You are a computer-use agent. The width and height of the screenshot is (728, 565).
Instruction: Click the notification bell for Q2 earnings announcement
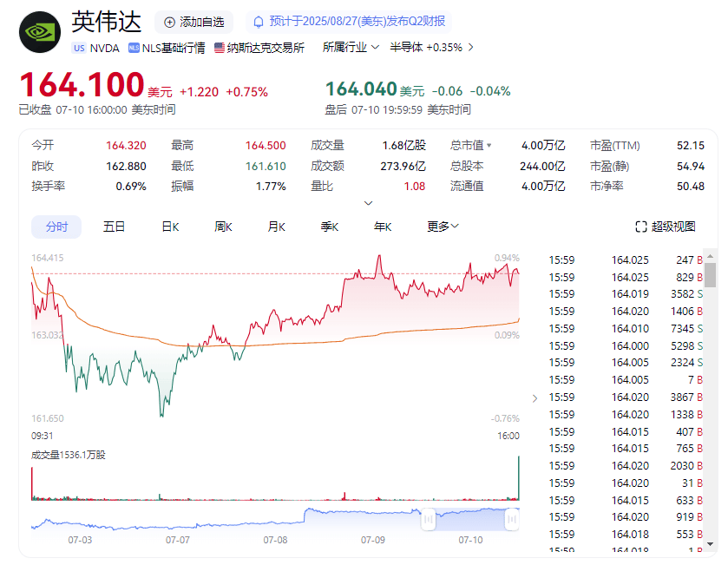[258, 22]
